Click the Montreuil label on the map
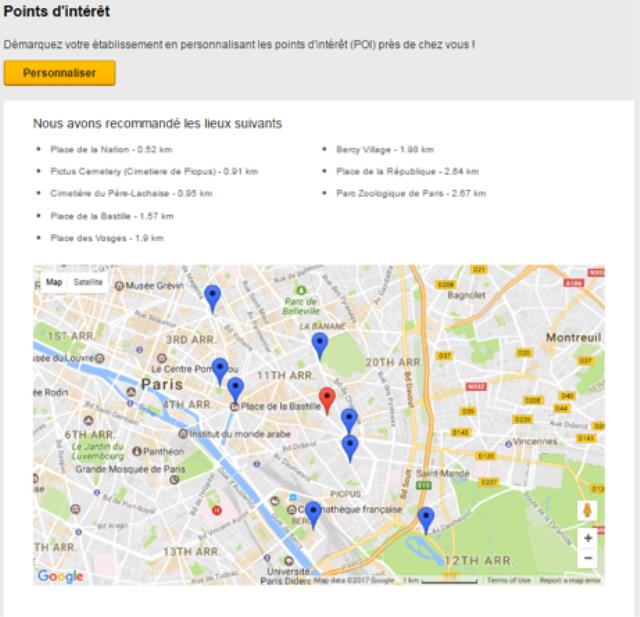 tap(573, 337)
